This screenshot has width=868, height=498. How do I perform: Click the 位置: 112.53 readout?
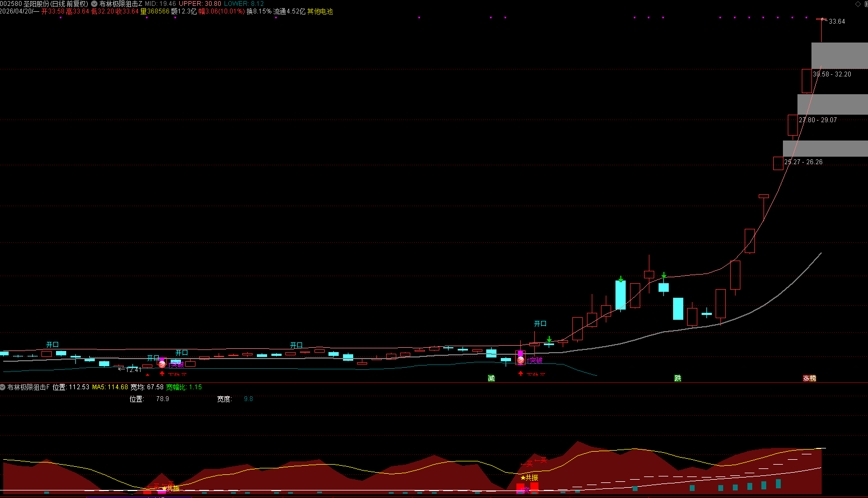(x=71, y=387)
